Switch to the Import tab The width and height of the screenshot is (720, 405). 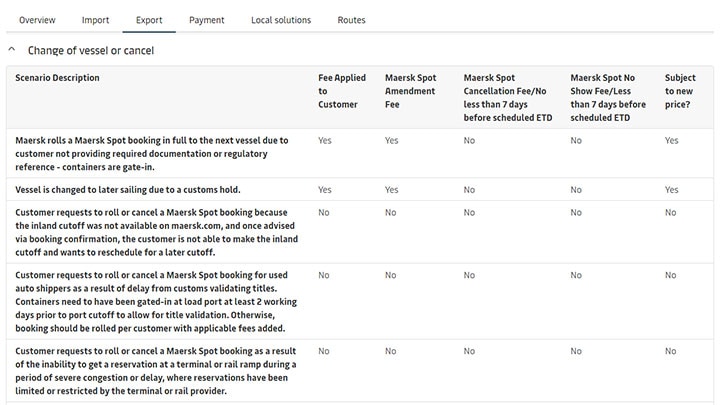click(x=96, y=20)
